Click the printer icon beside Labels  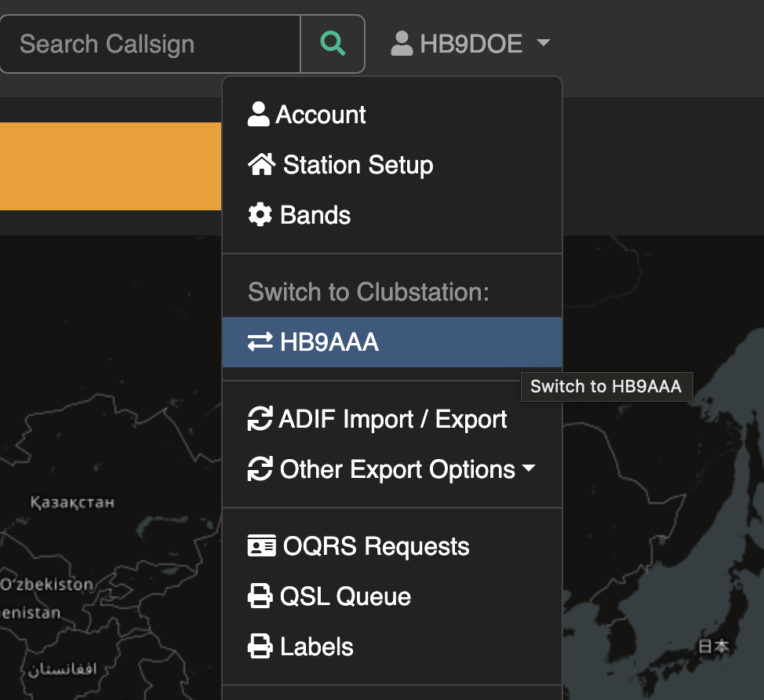[260, 647]
